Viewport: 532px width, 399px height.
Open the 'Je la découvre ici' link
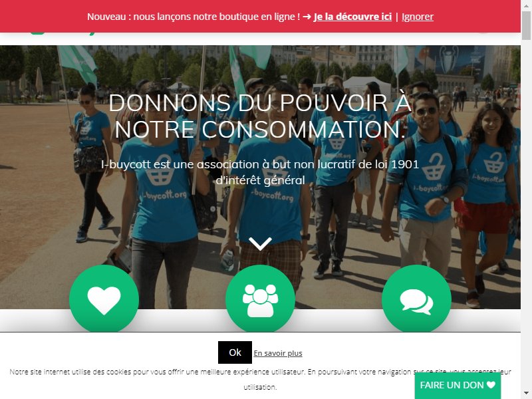click(x=352, y=17)
